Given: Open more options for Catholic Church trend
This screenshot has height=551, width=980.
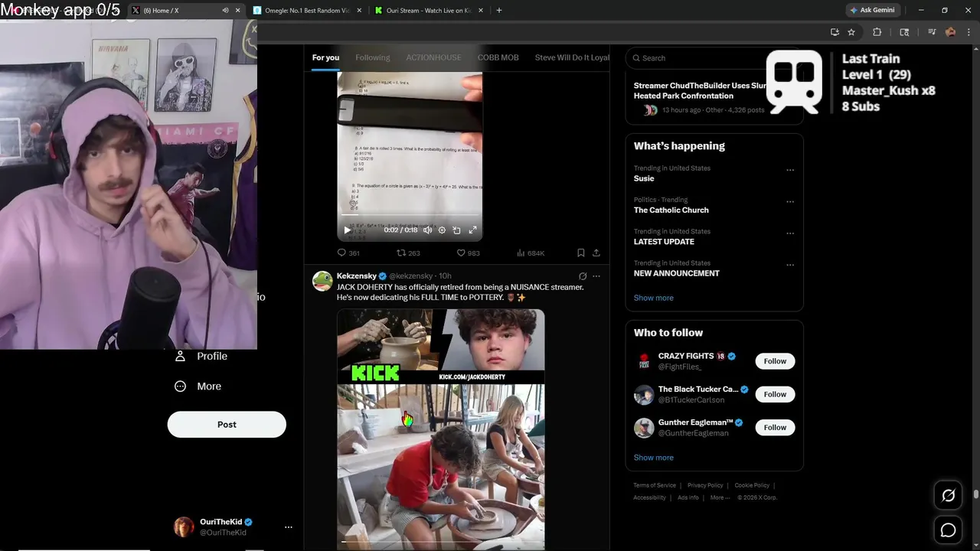Looking at the screenshot, I should (790, 201).
